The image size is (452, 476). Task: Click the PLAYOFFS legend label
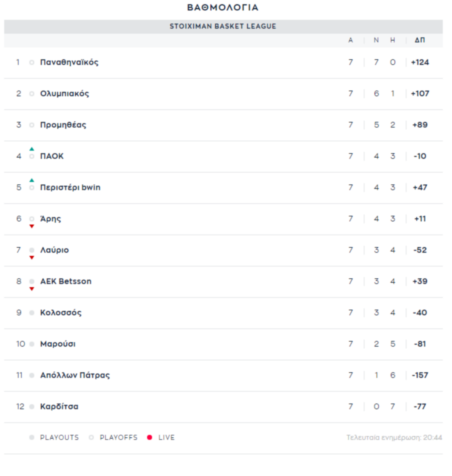(119, 437)
